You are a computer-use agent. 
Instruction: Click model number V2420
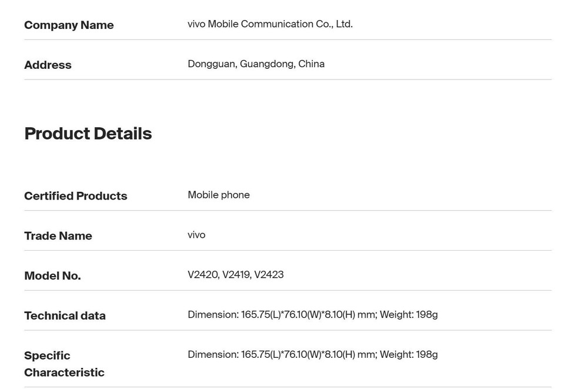pos(203,274)
